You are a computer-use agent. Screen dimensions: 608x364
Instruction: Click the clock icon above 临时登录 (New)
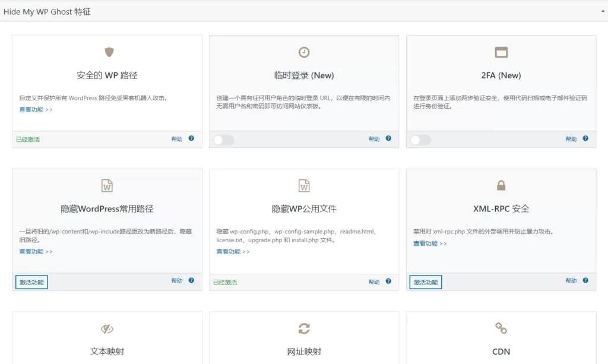tap(304, 52)
